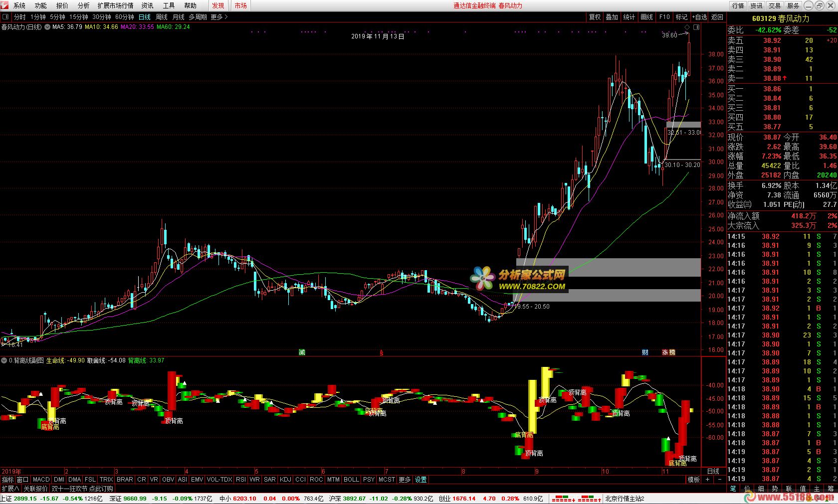Screen dimensions: 838x504
Task: Click the second red-green signal indicator in the status bar
Action: coord(589,499)
